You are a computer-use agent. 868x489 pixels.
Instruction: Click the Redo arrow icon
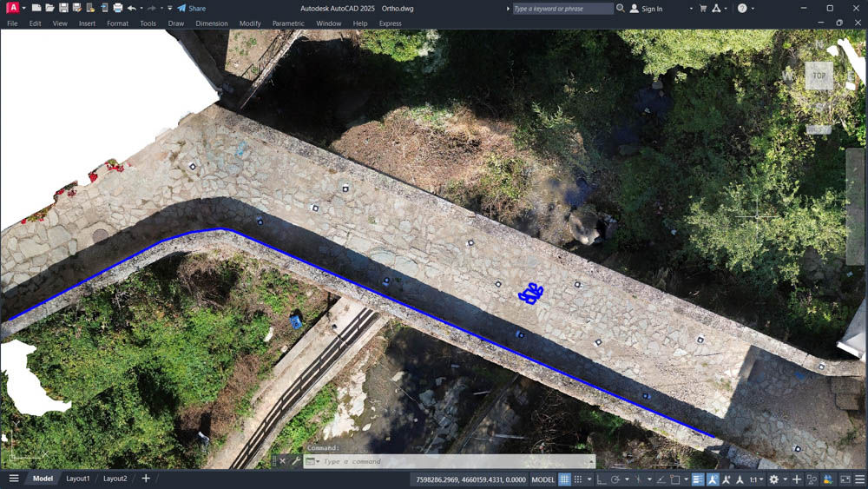(x=152, y=8)
